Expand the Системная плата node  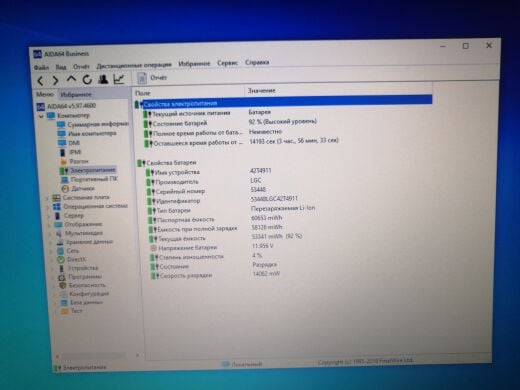point(47,198)
